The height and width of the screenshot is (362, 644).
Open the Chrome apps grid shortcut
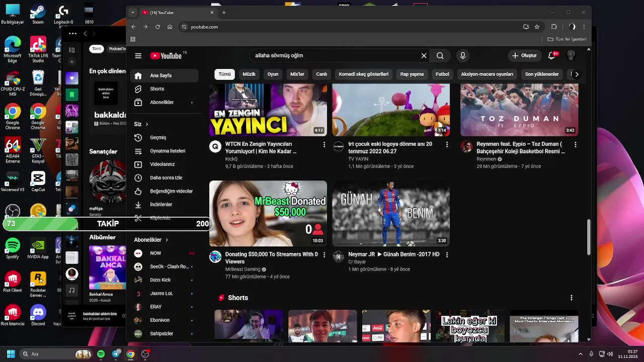tap(133, 39)
